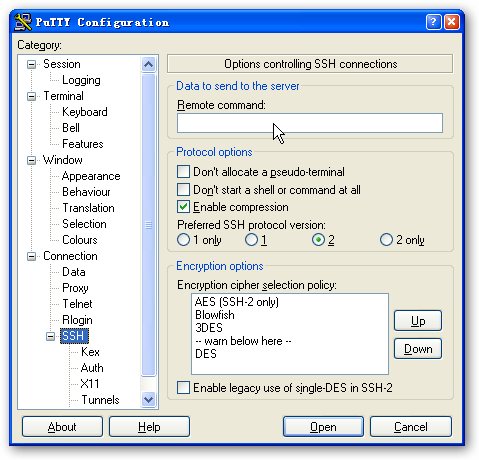Viewport: 479px width, 460px height.
Task: Select the "1 only" SSH protocol version
Action: click(x=183, y=240)
